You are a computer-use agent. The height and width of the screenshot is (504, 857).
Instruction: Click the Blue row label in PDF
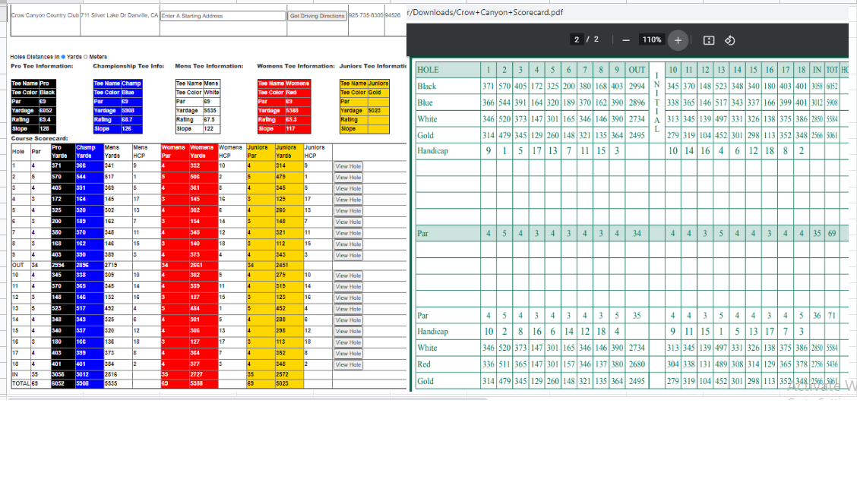pyautogui.click(x=425, y=102)
